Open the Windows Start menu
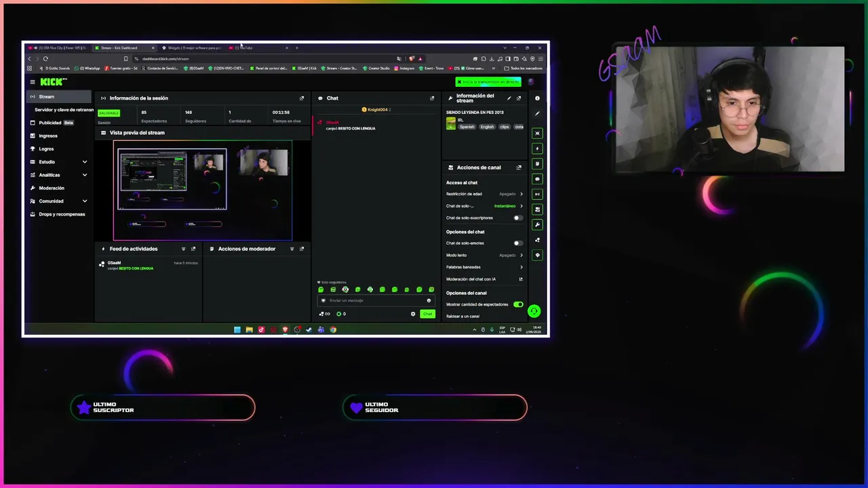 [237, 330]
